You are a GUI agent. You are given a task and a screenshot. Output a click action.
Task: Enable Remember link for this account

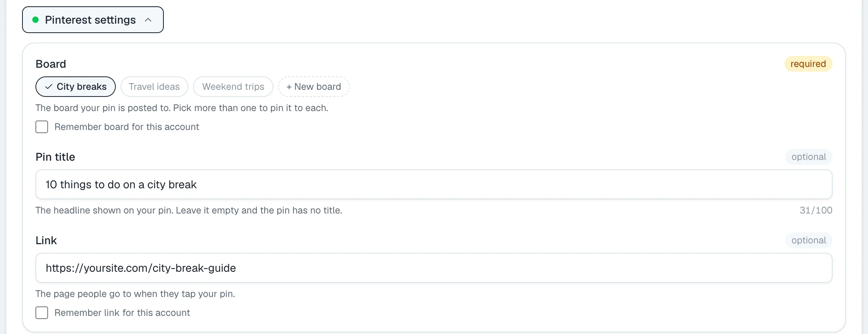[42, 313]
